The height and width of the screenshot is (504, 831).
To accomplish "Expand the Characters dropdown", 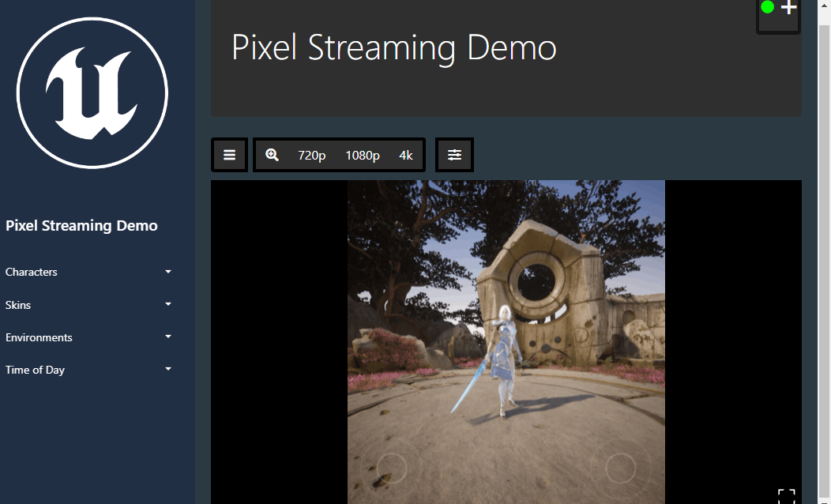I will pos(88,272).
